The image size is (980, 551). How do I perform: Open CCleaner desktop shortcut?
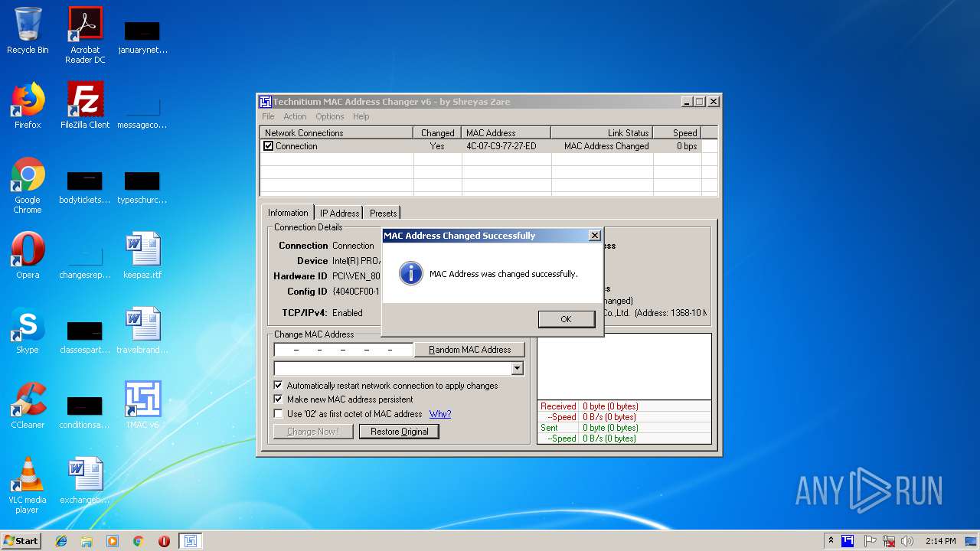point(28,406)
